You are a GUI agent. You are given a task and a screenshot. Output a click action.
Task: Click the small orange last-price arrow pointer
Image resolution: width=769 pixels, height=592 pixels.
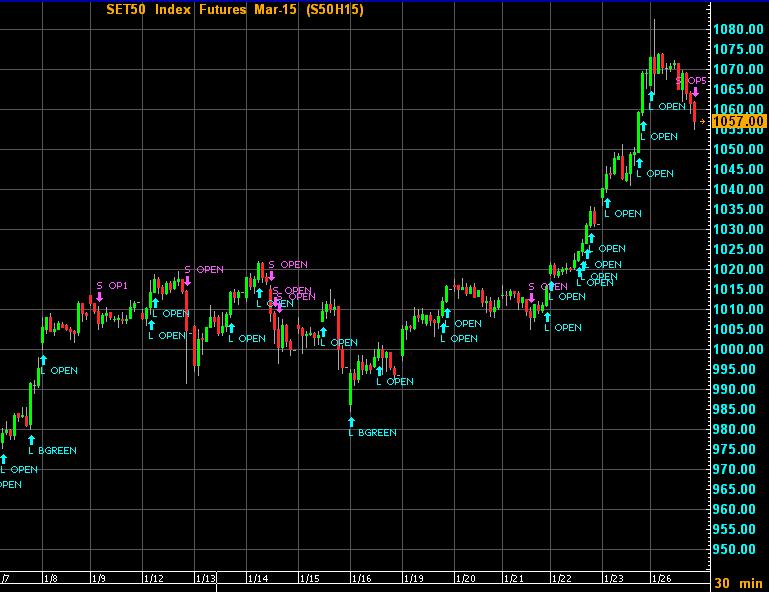703,121
